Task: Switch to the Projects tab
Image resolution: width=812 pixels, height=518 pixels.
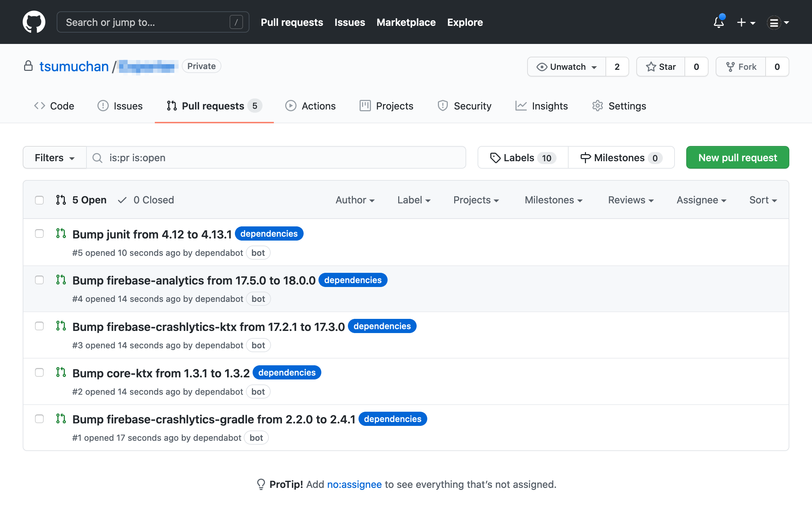Action: pyautogui.click(x=386, y=106)
